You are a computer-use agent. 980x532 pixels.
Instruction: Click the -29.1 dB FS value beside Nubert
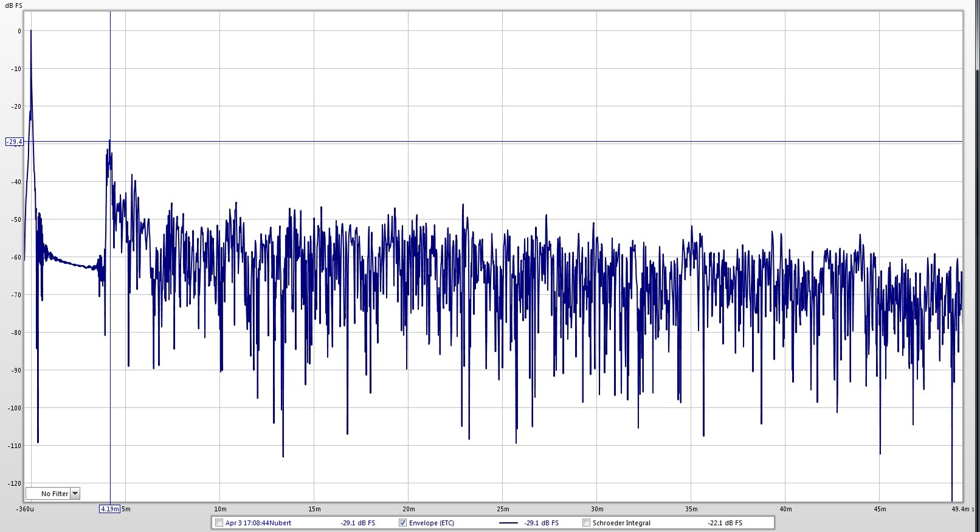pos(357,523)
